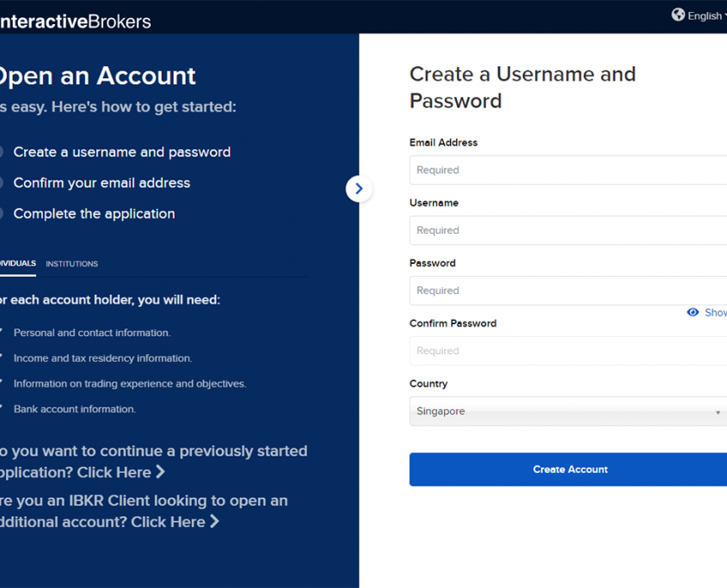Click the 'Bank account information' list item
The height and width of the screenshot is (588, 727).
[75, 409]
